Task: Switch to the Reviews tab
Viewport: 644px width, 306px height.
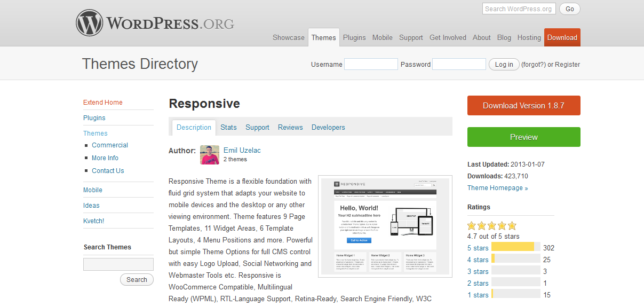Action: click(290, 128)
